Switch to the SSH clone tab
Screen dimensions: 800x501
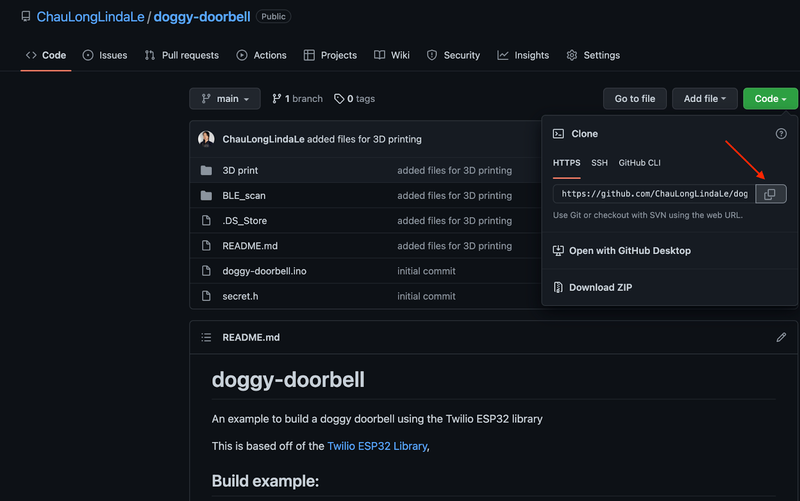coord(599,163)
